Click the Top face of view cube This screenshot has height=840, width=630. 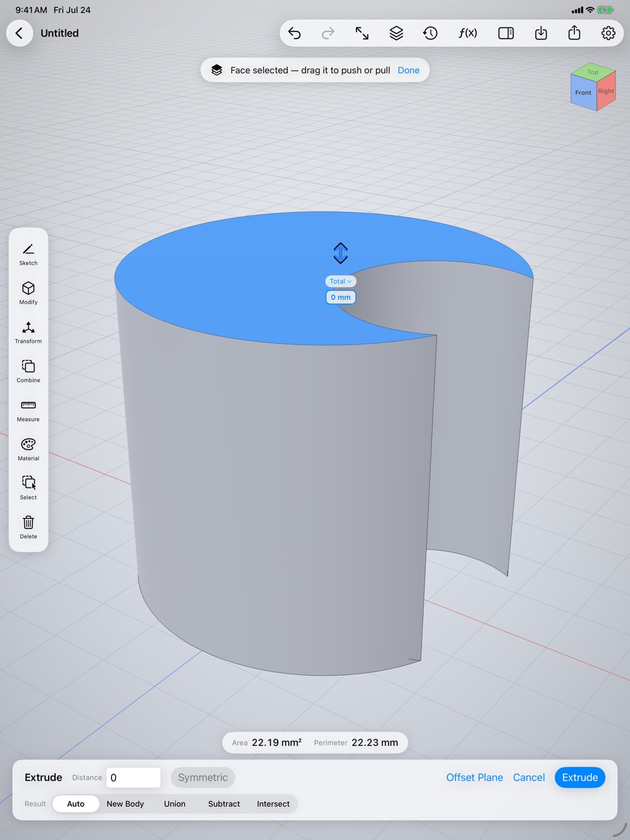593,72
